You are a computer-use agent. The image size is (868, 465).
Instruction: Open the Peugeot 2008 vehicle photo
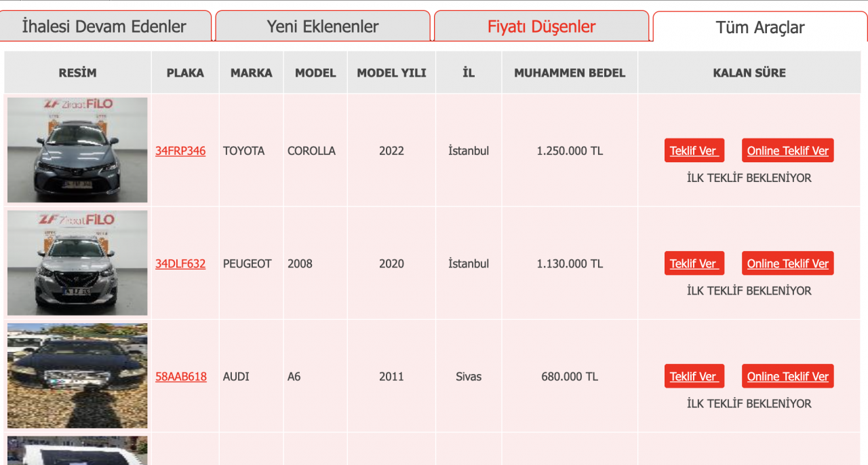[x=77, y=263]
